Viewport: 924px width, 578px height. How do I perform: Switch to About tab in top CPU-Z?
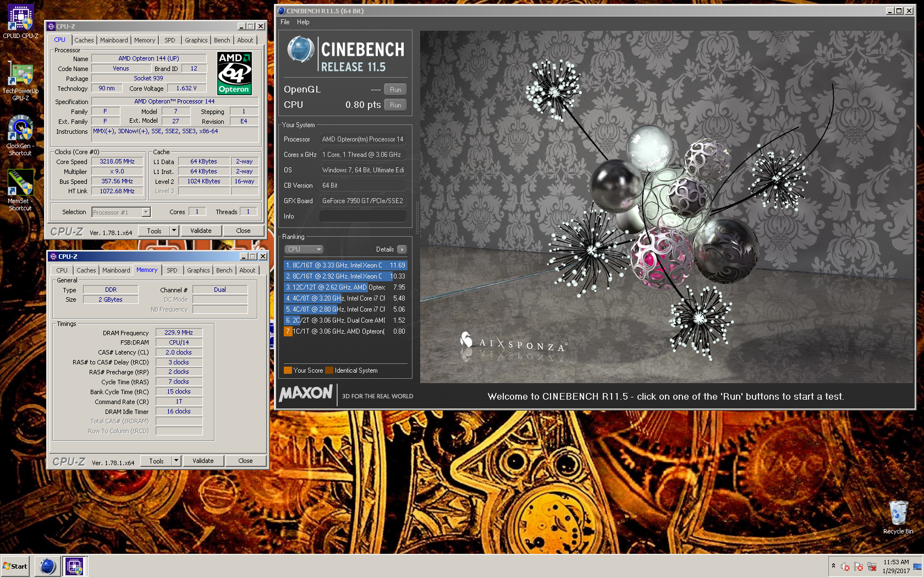(245, 40)
